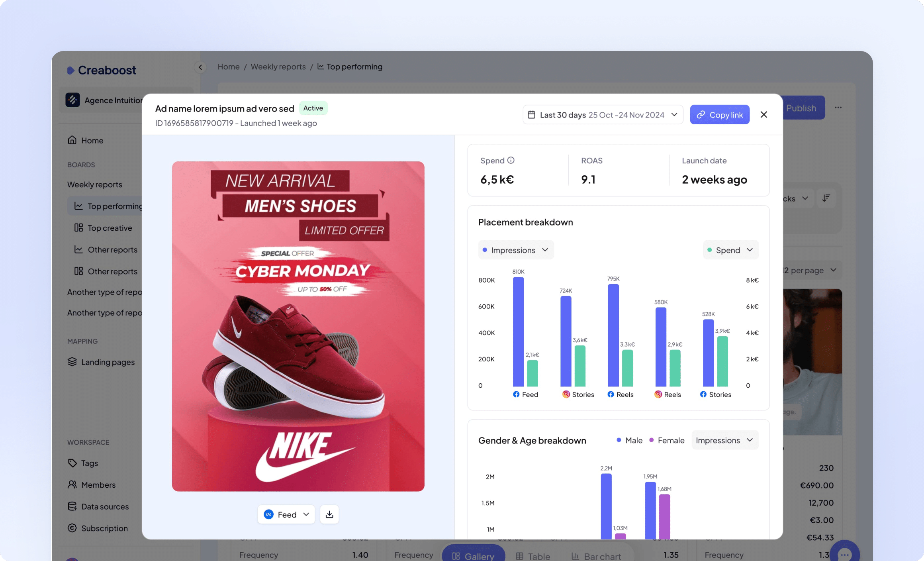The width and height of the screenshot is (924, 561).
Task: Open Subscription in the sidebar
Action: pyautogui.click(x=98, y=528)
